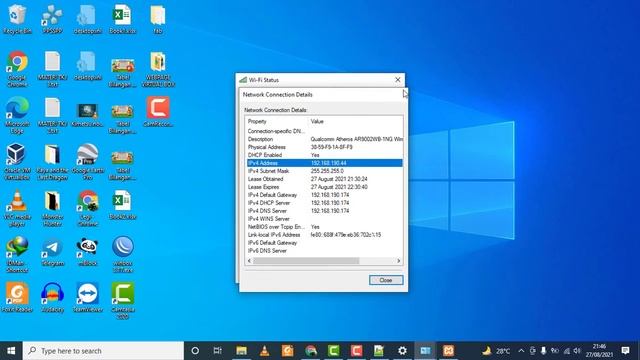Select the red Camtasia Recorder desktop shortcut
The width and height of the screenshot is (640, 360).
(158, 112)
